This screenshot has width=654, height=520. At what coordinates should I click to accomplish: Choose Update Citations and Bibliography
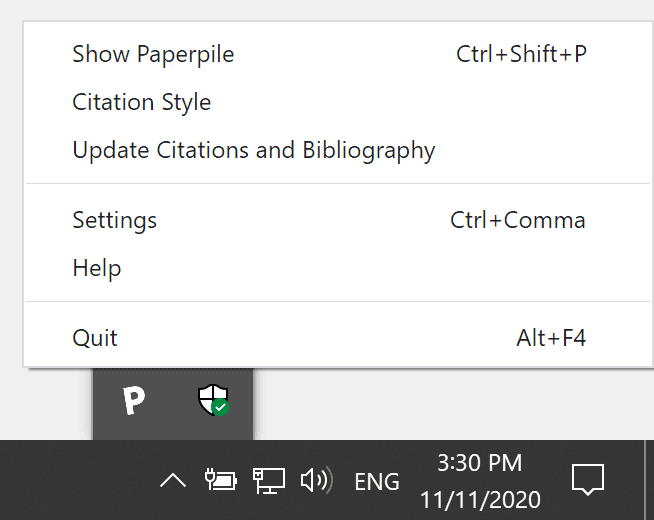253,151
